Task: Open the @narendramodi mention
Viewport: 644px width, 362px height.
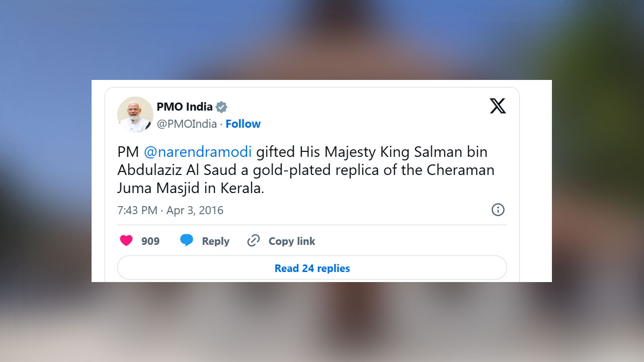Action: click(x=198, y=151)
